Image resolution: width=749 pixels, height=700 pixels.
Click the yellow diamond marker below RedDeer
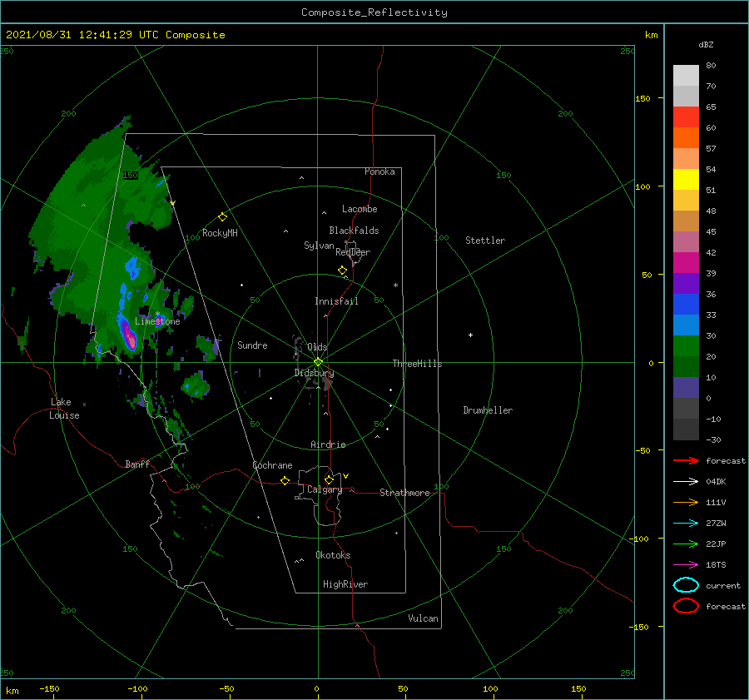pos(342,271)
